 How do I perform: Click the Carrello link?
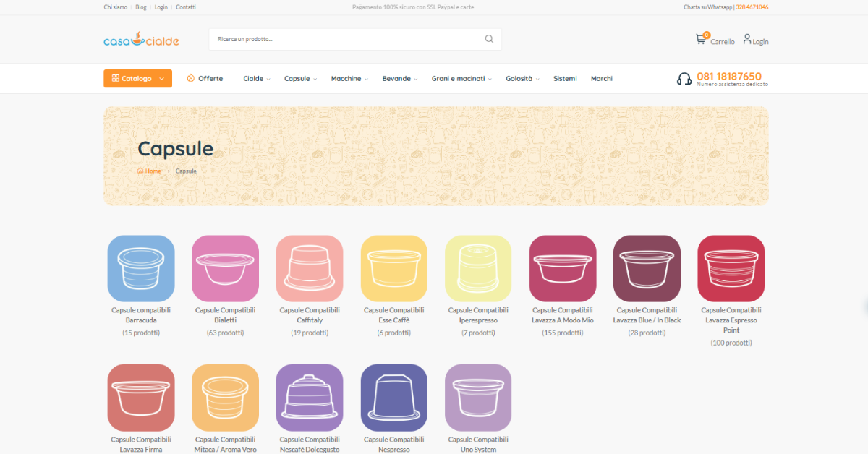tap(723, 42)
